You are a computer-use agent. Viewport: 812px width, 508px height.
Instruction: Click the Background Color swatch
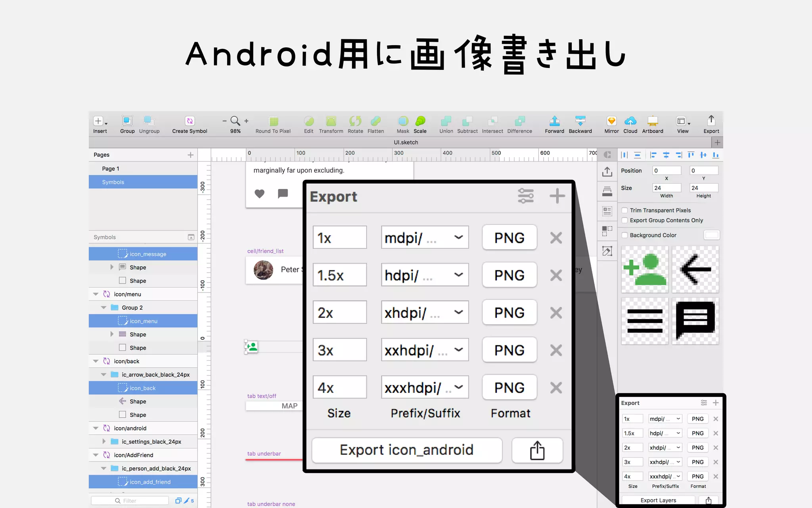point(711,235)
